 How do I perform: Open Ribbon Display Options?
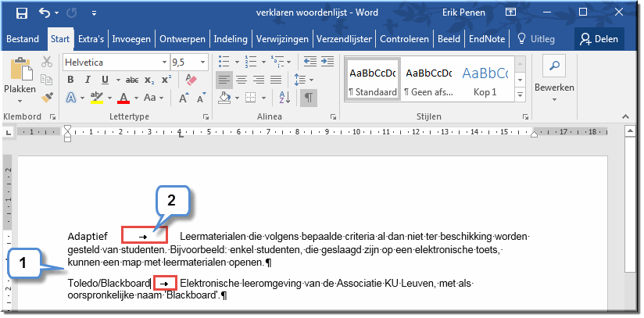coord(510,13)
